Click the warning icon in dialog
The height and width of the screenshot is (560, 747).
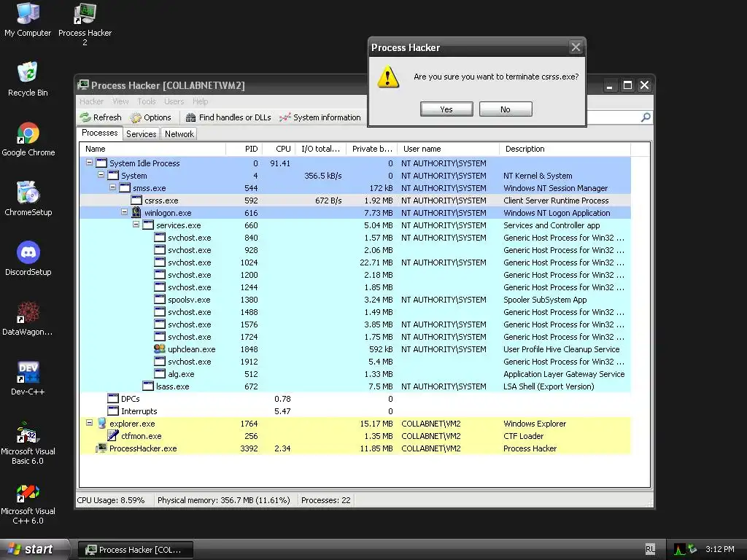388,77
